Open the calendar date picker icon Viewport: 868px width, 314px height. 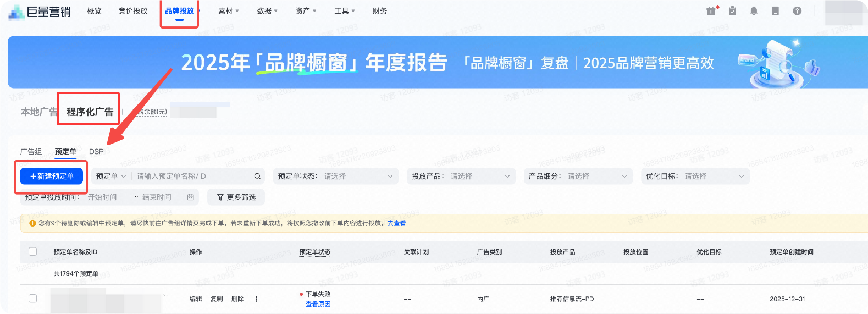point(191,197)
